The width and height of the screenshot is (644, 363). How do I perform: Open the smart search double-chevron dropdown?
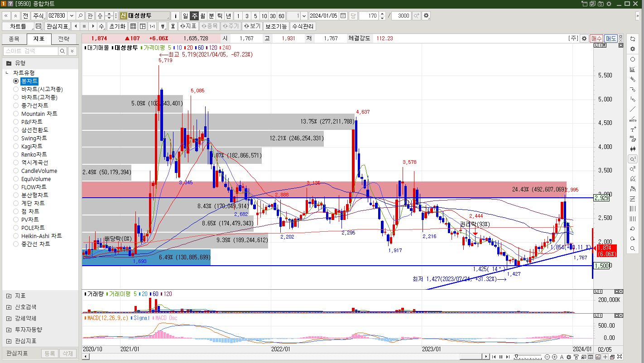72,51
